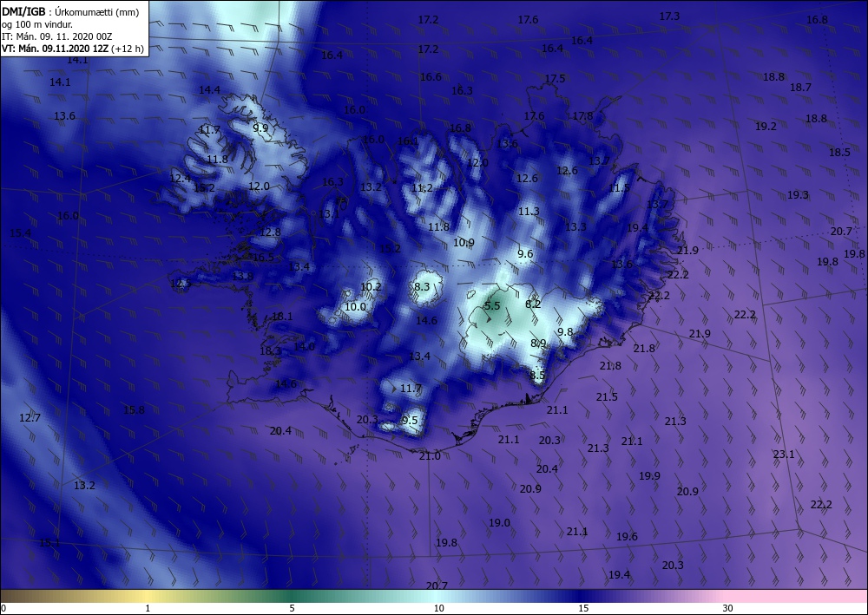Viewport: 868px width, 615px height.
Task: Click the 12.4 value on the map
Action: pos(180,178)
